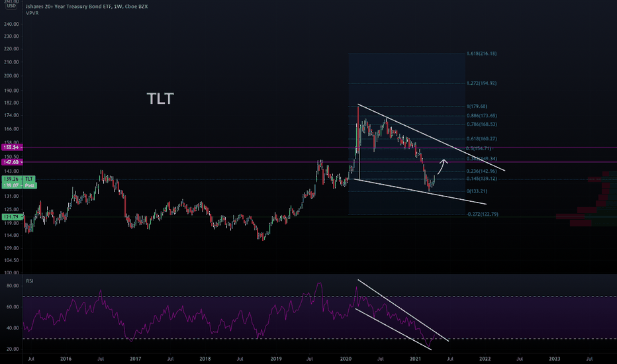Viewport: 617px width, 364px height.
Task: Click the RSI indicator label
Action: pyautogui.click(x=30, y=281)
